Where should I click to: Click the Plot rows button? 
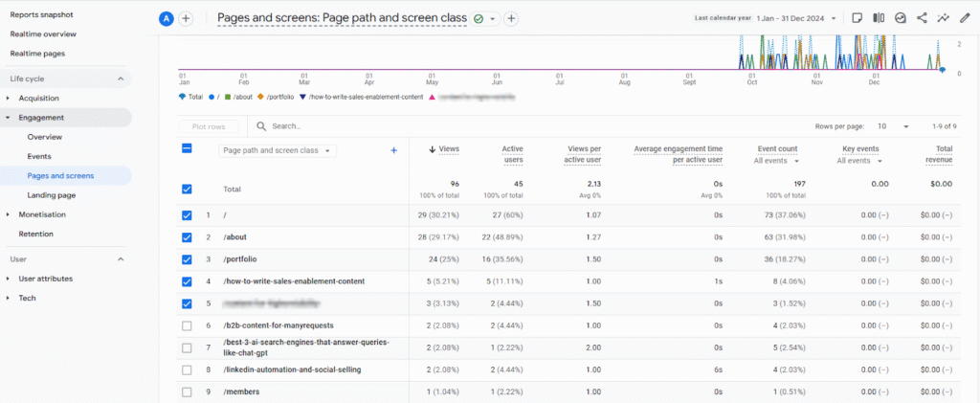pos(209,126)
